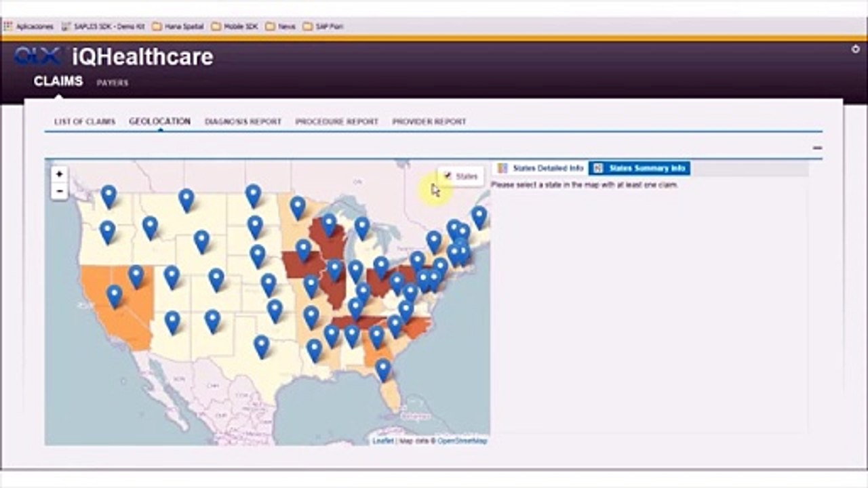Collapse the geolocation panel with minus
This screenshot has height=488, width=868.
click(x=817, y=148)
